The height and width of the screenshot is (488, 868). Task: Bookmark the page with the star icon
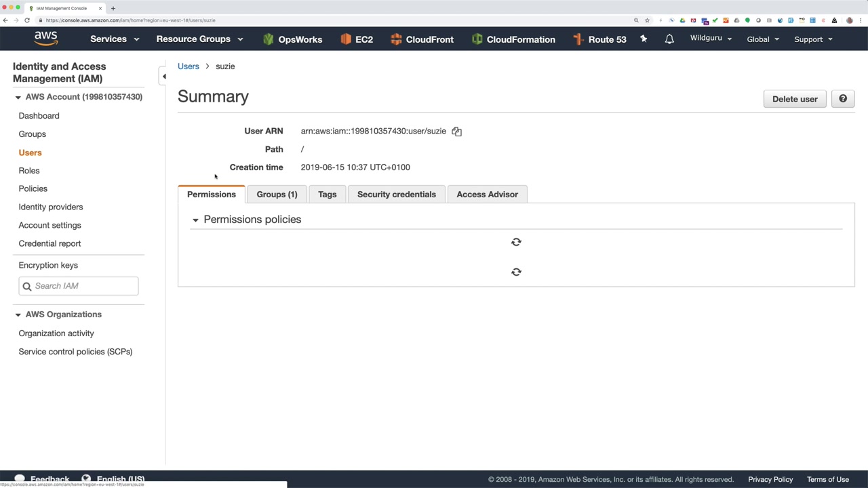pyautogui.click(x=647, y=20)
